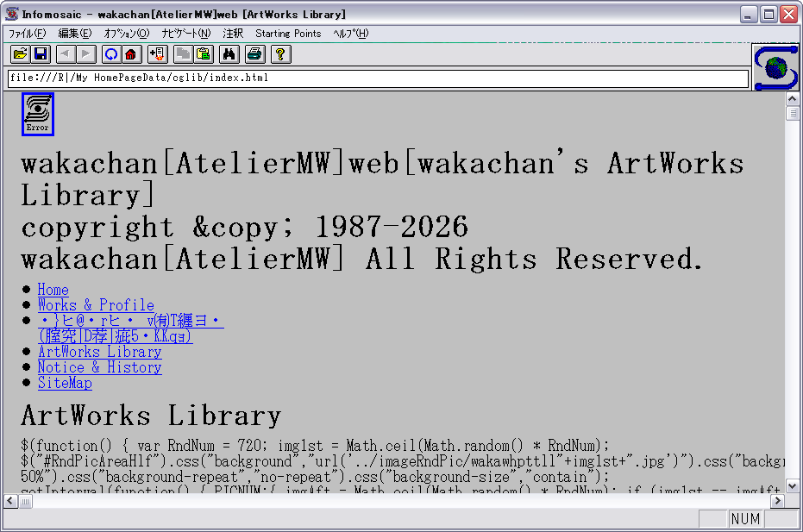
Task: Click the URL address field
Action: click(378, 78)
